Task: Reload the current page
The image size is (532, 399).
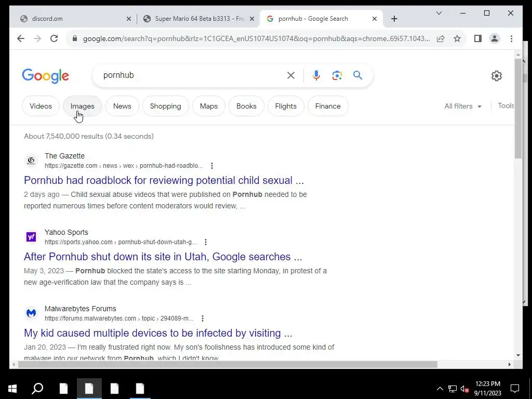Action: click(x=54, y=38)
